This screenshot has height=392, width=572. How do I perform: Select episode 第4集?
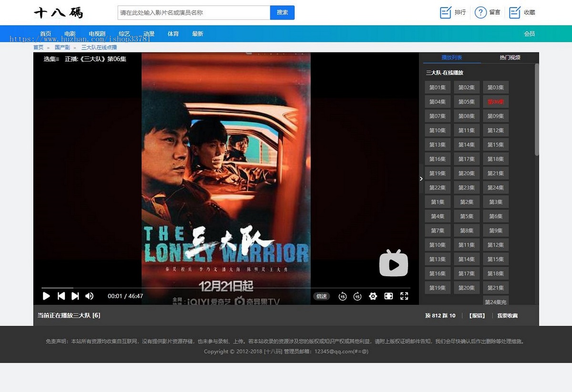[x=438, y=216]
